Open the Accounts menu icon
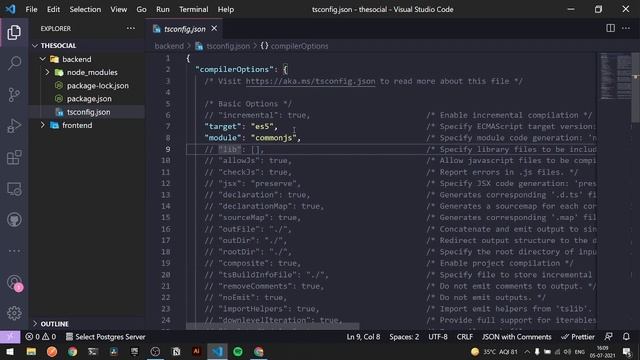The height and width of the screenshot is (360, 640). tap(14, 282)
